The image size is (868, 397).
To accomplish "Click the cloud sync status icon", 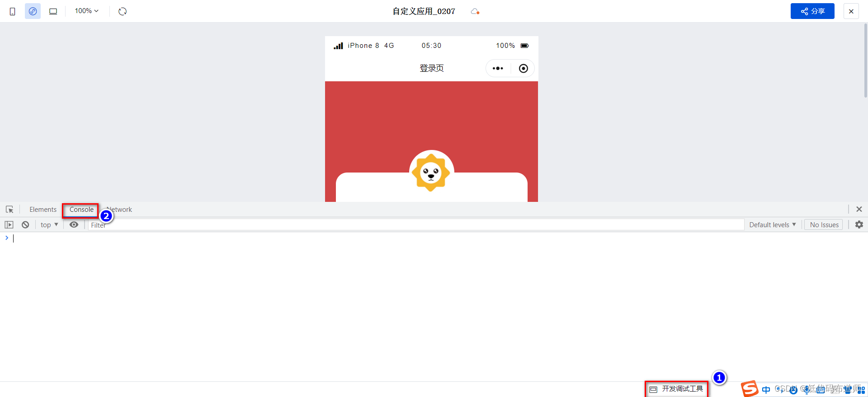I will point(475,11).
